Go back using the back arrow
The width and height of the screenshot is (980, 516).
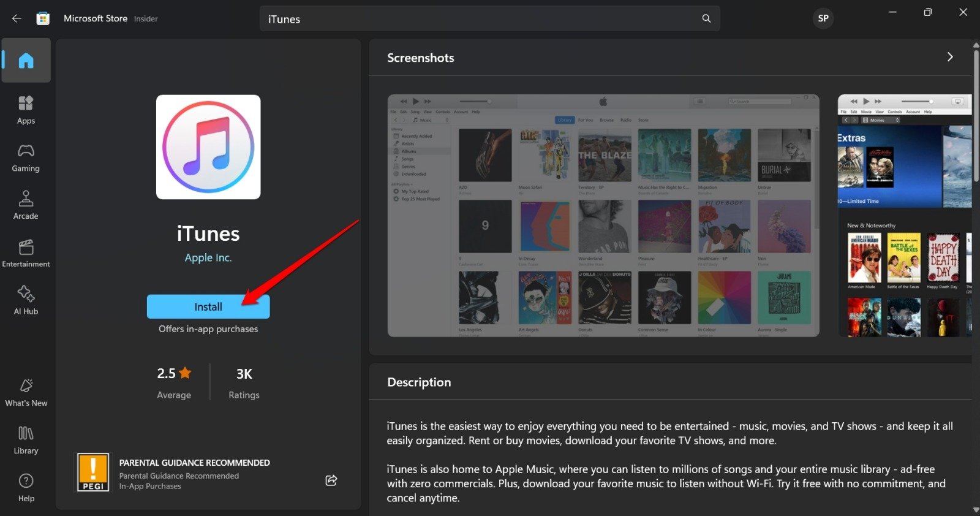click(x=17, y=18)
